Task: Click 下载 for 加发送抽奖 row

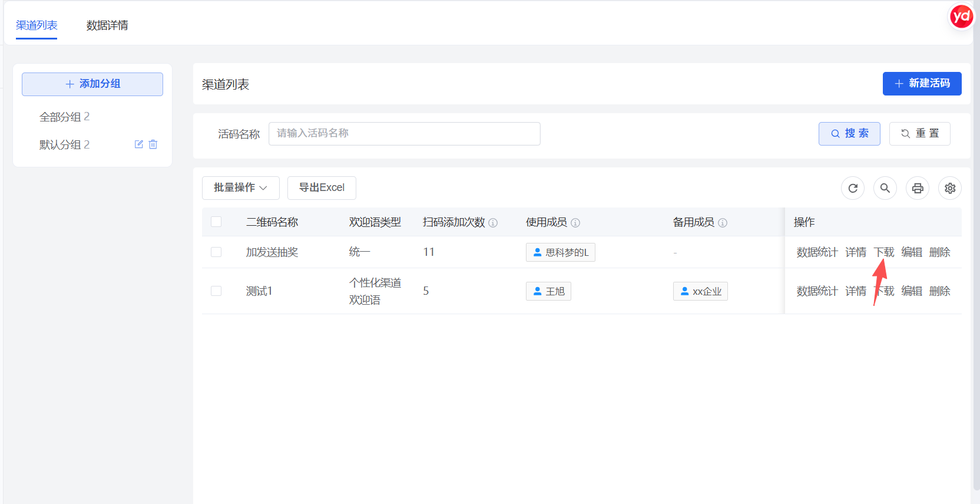Action: (884, 252)
